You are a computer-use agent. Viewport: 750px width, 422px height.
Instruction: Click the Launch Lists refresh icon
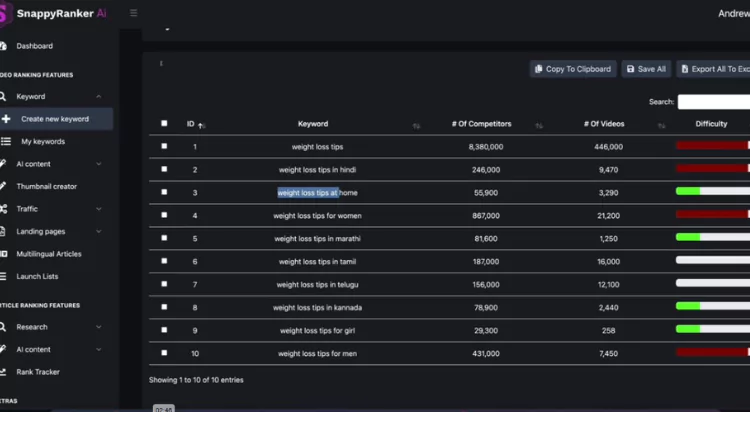4,276
